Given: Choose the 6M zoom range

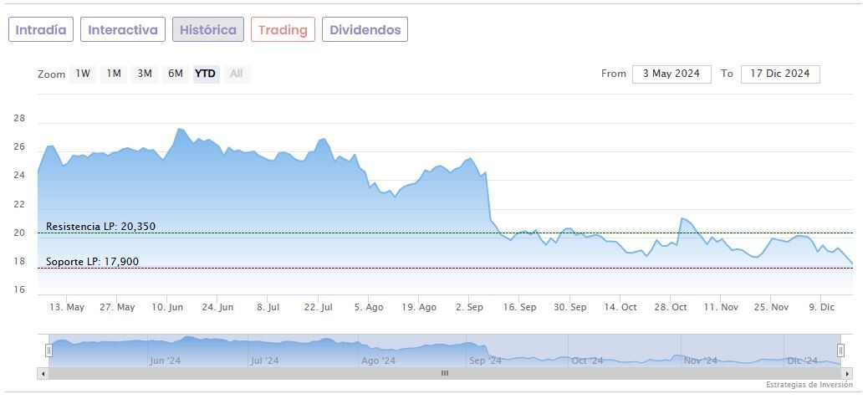Looking at the screenshot, I should 175,74.
